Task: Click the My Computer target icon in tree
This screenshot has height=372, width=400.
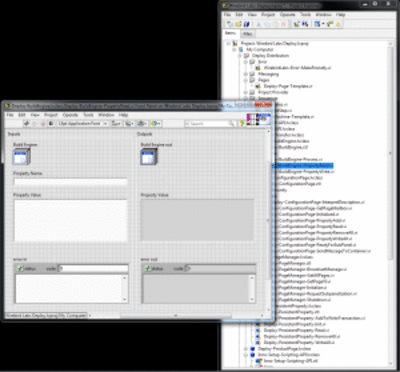Action: point(241,49)
